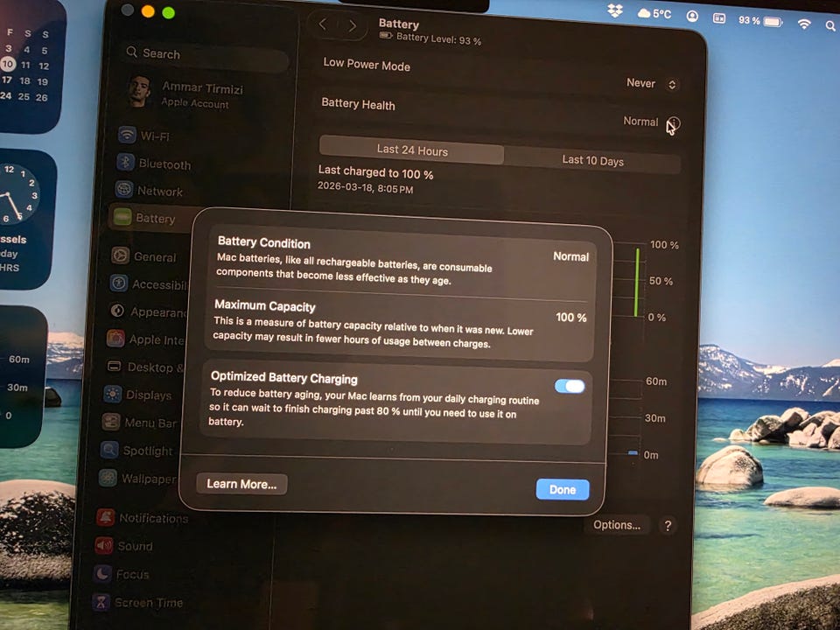840x630 pixels.
Task: Open Wallpaper icon in sidebar
Action: tap(108, 478)
